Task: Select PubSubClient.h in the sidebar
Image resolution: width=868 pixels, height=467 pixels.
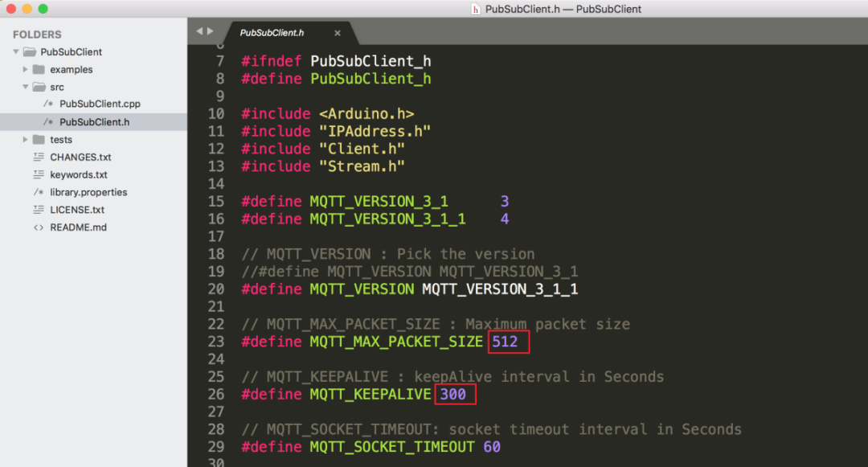Action: point(93,121)
